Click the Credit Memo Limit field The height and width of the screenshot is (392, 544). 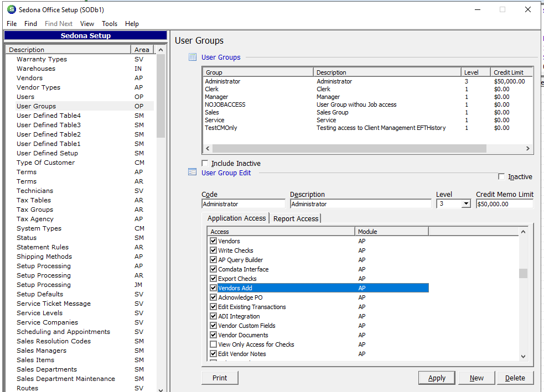pos(505,204)
